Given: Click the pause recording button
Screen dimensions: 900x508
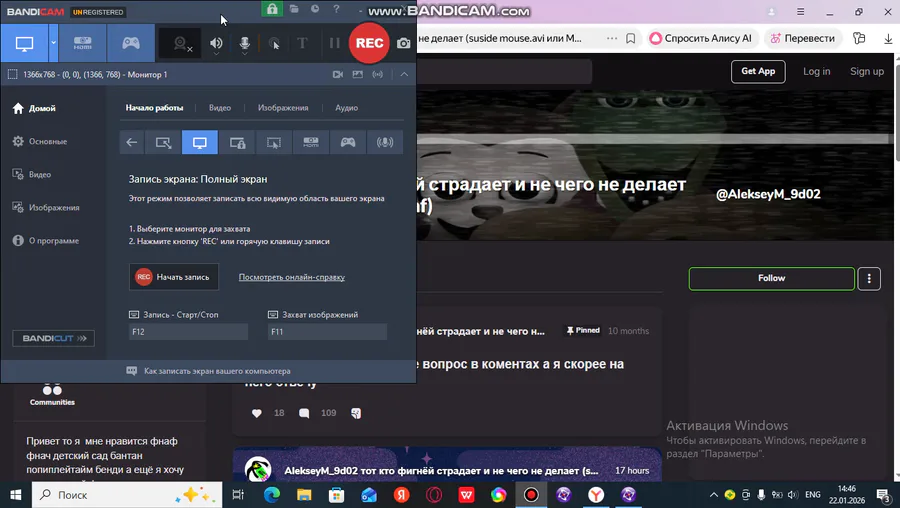Looking at the screenshot, I should [x=335, y=43].
